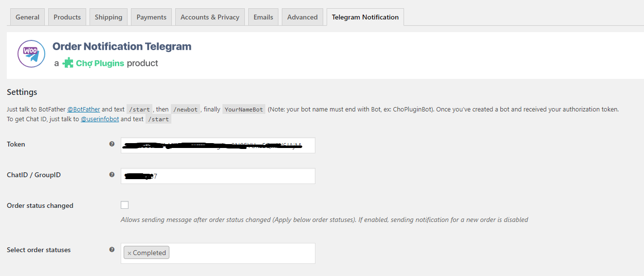Show help tooltip for ChatID / GroupID
The image size is (644, 276).
(112, 175)
